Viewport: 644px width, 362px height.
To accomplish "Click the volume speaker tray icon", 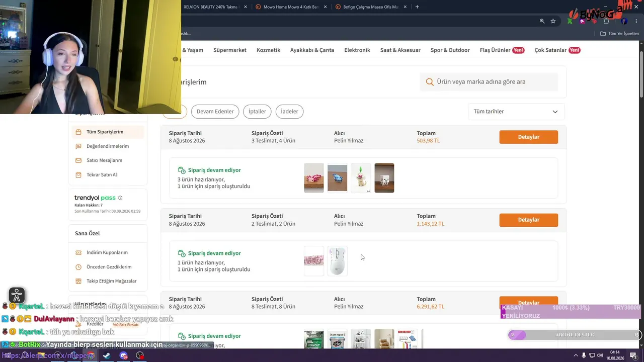I will coord(600,355).
